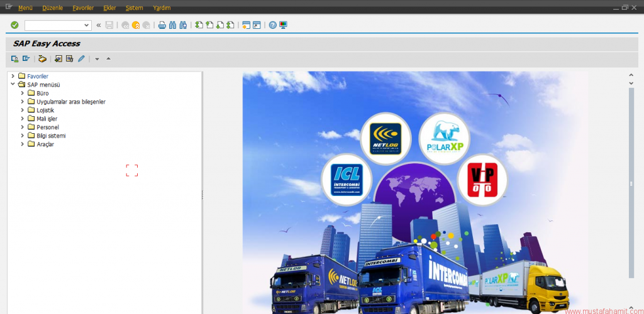The image size is (644, 314).
Task: Click the image panel vertical scrollbar thumb
Action: pyautogui.click(x=631, y=183)
